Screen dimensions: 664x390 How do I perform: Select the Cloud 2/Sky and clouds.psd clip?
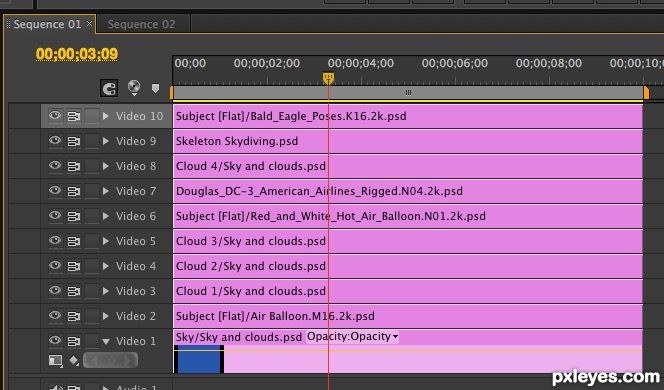(x=408, y=266)
